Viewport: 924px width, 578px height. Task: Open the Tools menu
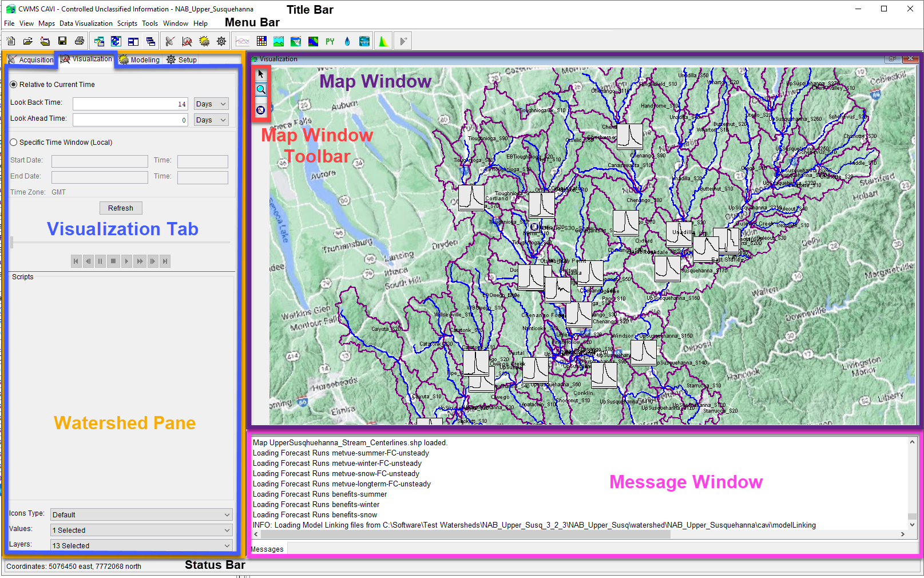click(150, 23)
